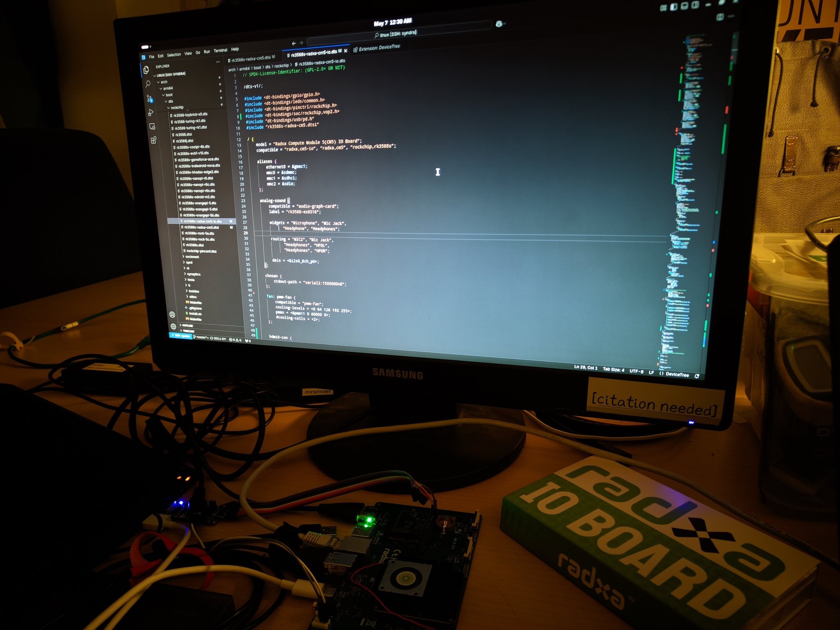Open rk3588-turing-rk1.dts in explorer
The height and width of the screenshot is (630, 840).
[189, 121]
